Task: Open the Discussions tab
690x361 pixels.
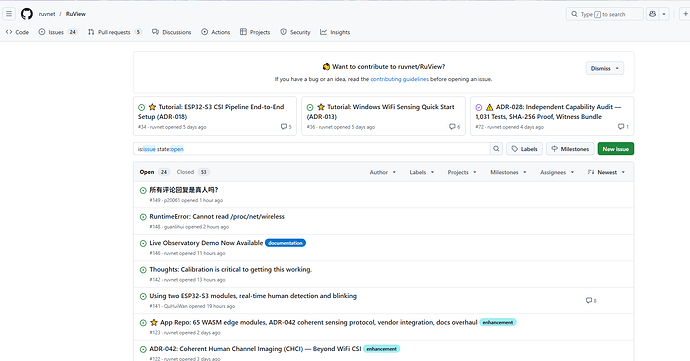Action: [172, 32]
